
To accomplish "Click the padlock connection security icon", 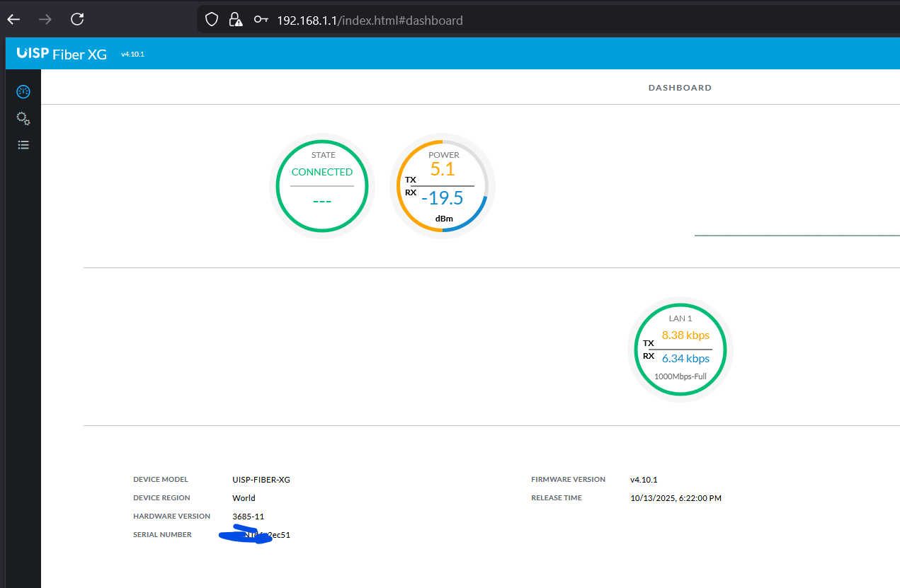I will click(235, 20).
